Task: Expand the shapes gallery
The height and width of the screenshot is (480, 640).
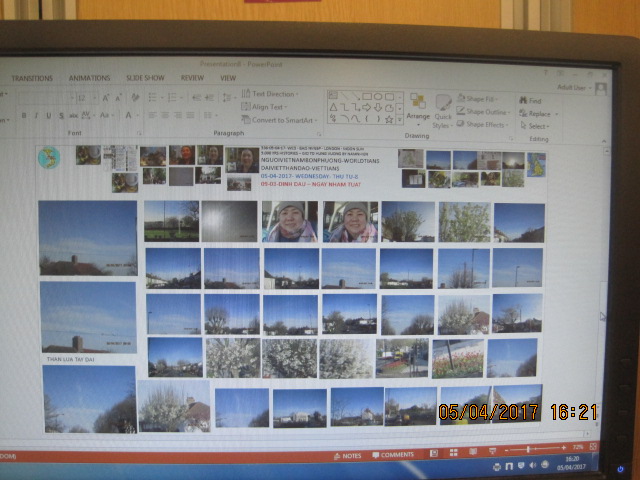Action: tap(400, 120)
